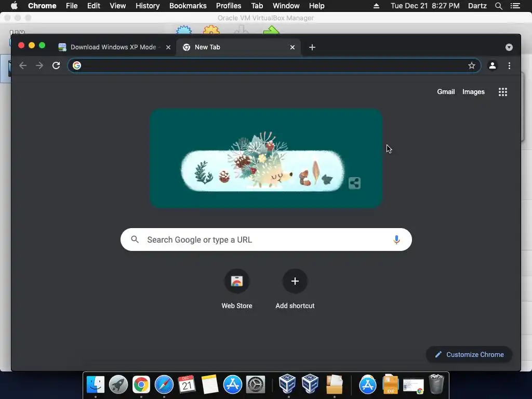Screen dimensions: 532x399
Task: Open Notification Center list icon in menu bar
Action: (515, 6)
